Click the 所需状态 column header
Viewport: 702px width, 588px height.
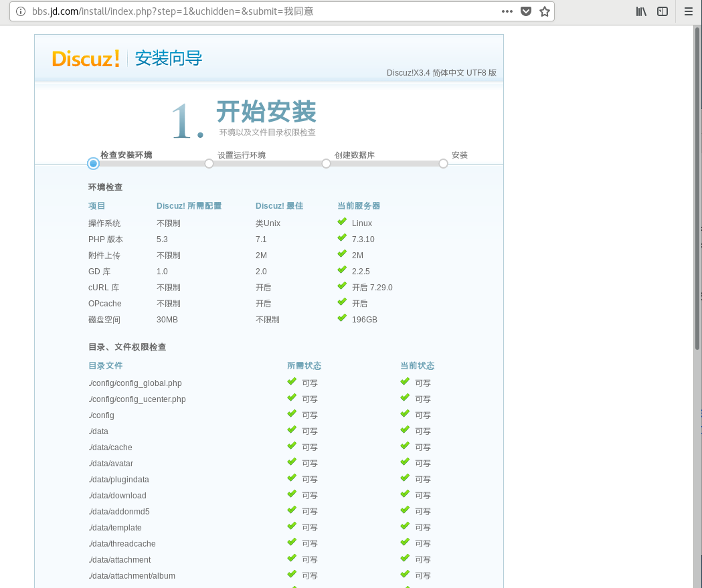click(x=304, y=366)
